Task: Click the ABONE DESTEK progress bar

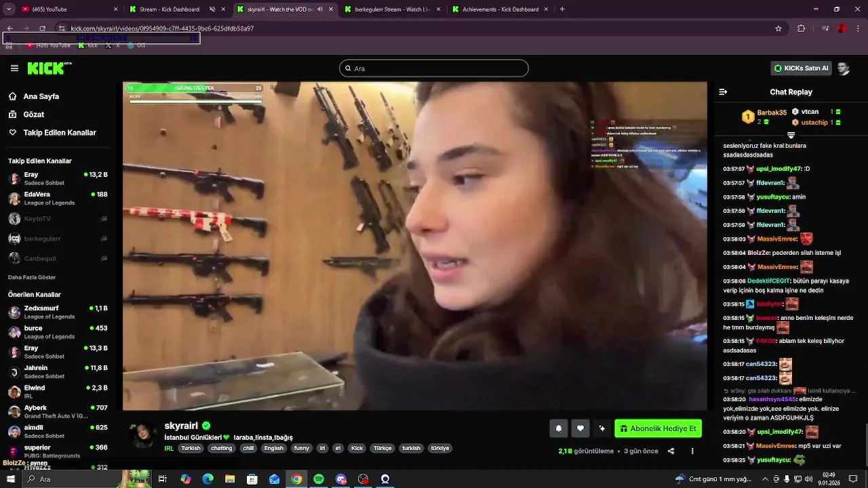Action: pyautogui.click(x=195, y=88)
